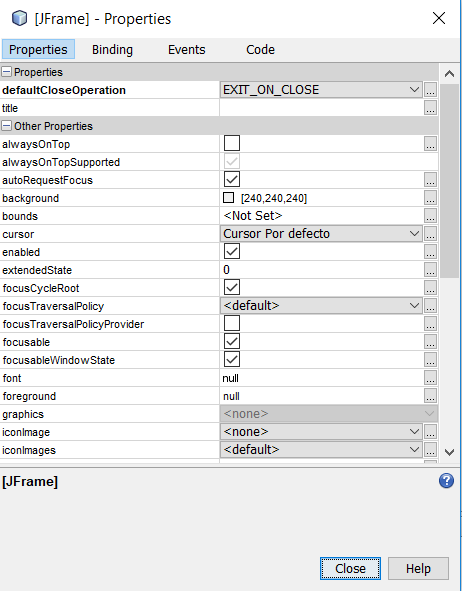Open the iconImage none dropdown

click(321, 432)
